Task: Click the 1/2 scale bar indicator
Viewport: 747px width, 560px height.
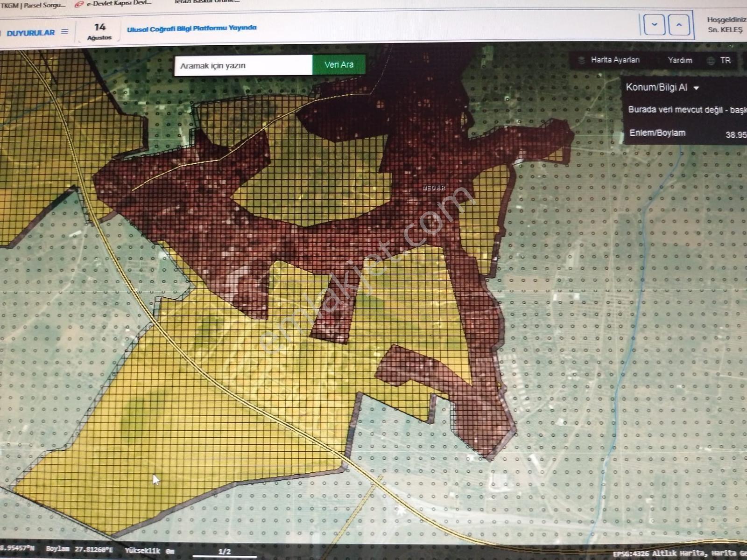Action: tap(225, 552)
